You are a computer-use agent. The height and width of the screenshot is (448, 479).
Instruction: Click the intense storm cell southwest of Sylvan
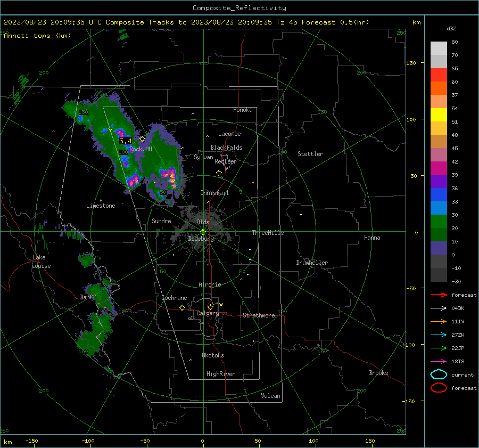tap(170, 176)
